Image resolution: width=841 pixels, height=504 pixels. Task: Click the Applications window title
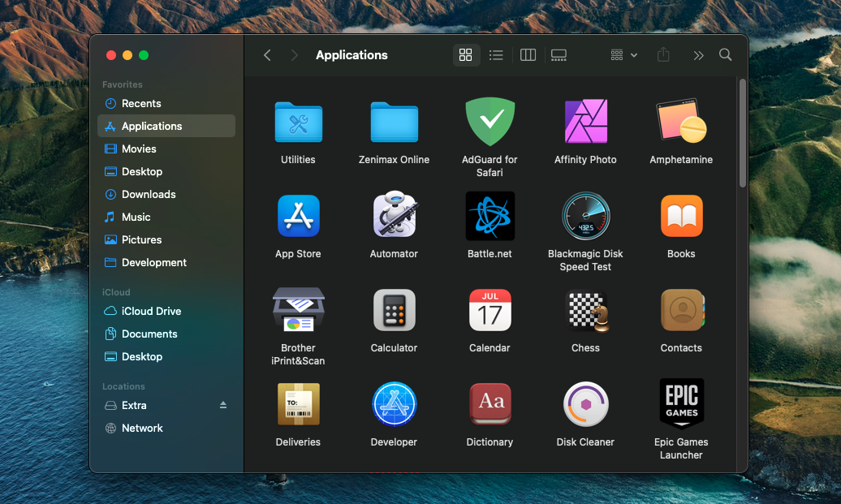351,54
